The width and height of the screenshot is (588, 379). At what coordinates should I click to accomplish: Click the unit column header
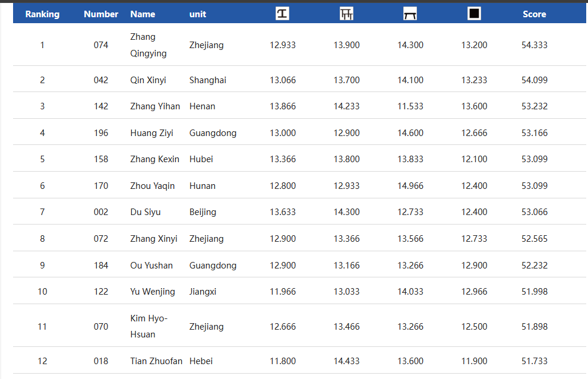coord(198,14)
